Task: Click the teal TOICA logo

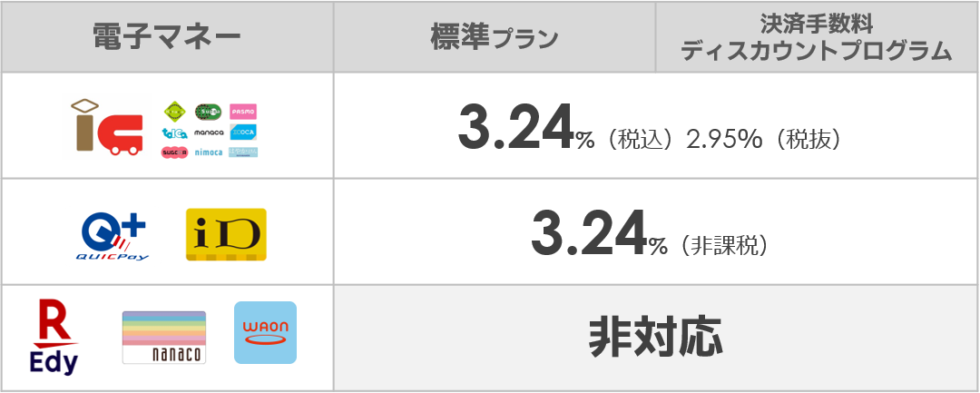Action: click(x=175, y=133)
